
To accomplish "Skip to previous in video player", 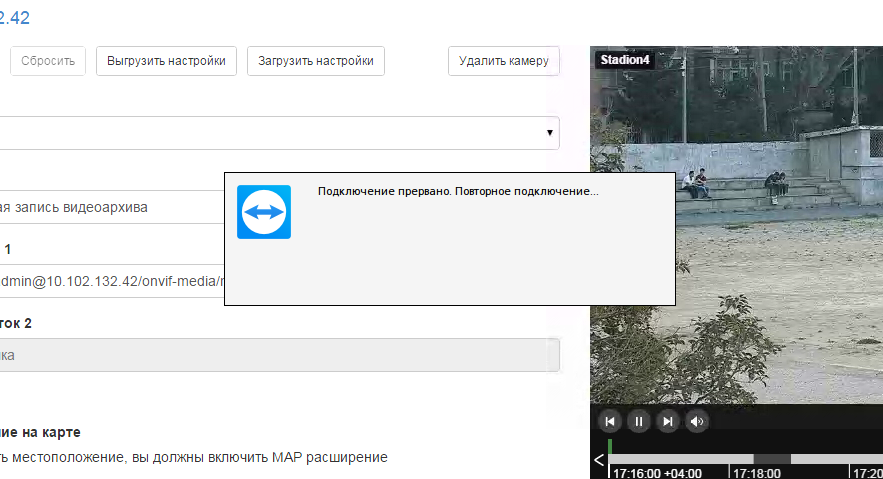I will tap(609, 422).
